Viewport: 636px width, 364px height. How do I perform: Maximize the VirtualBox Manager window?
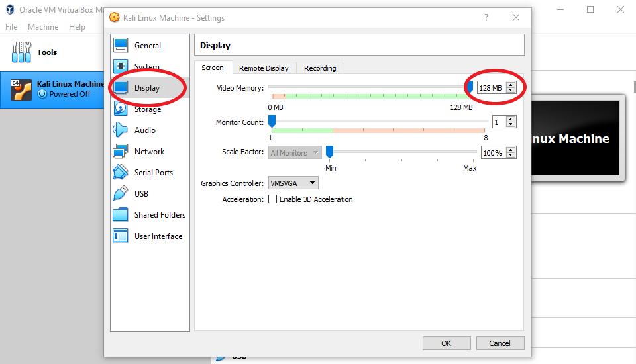590,9
